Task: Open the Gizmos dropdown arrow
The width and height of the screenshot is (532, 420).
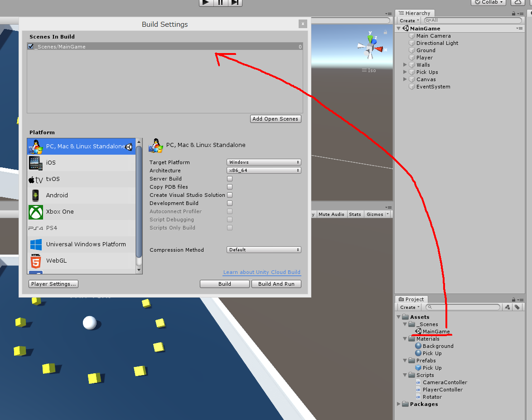Action: (x=388, y=214)
